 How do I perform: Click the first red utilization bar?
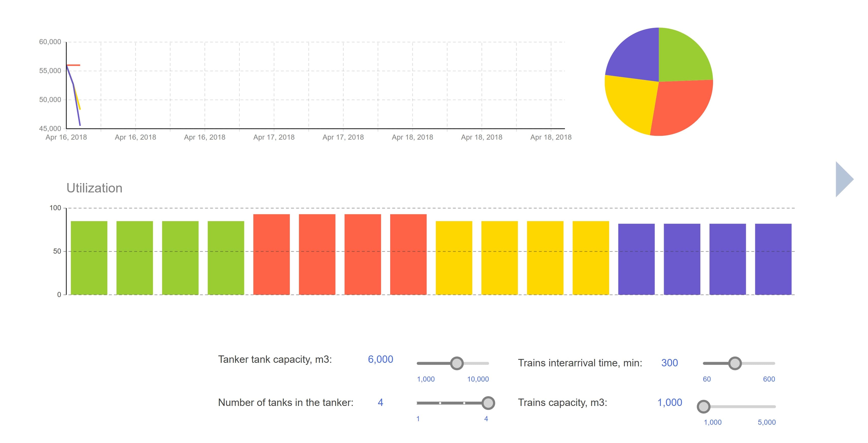point(271,254)
